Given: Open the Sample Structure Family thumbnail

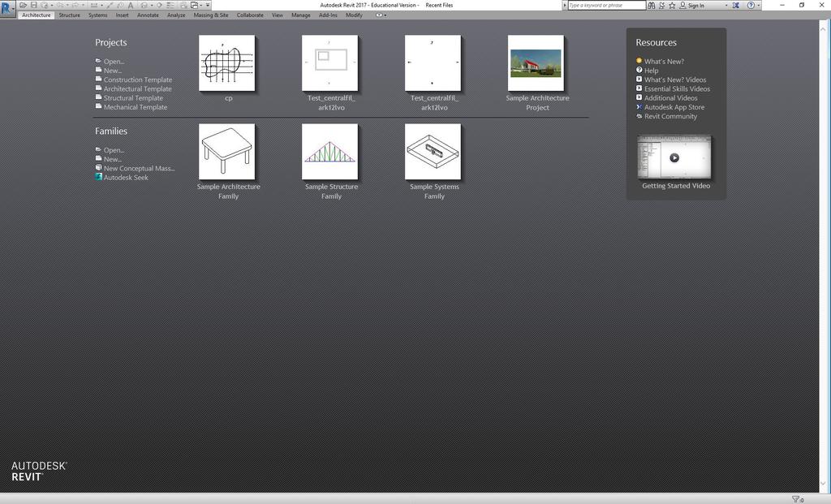Looking at the screenshot, I should [x=329, y=152].
